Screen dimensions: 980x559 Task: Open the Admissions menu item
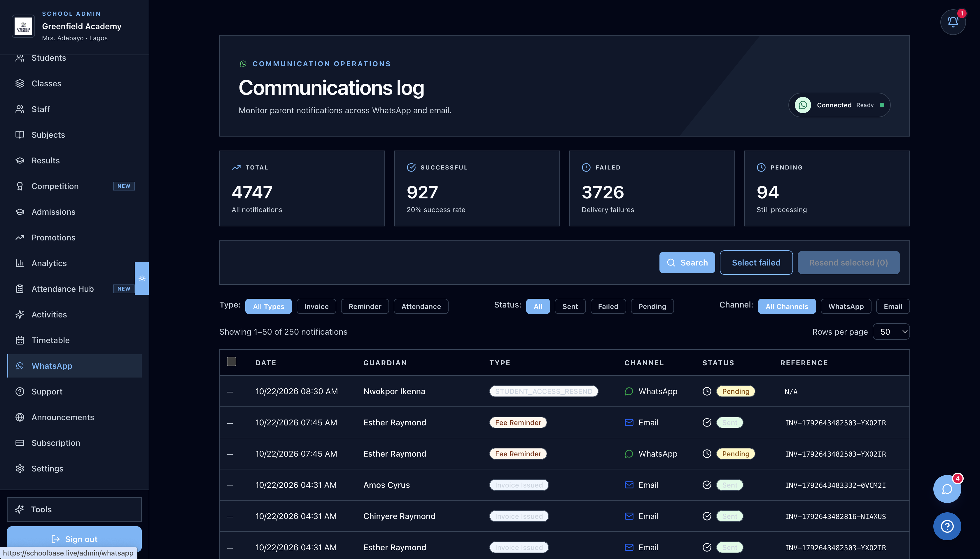pos(74,212)
